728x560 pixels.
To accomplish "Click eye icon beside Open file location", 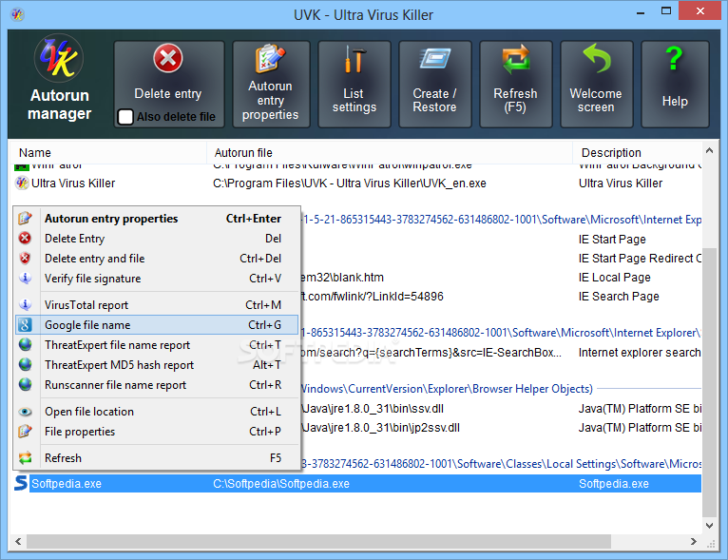I will coord(25,412).
